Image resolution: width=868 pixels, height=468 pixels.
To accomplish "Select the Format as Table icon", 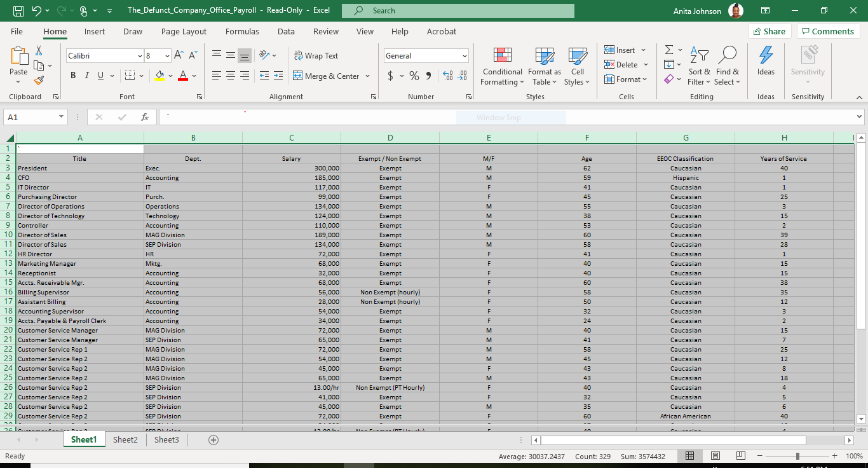I will (x=544, y=66).
